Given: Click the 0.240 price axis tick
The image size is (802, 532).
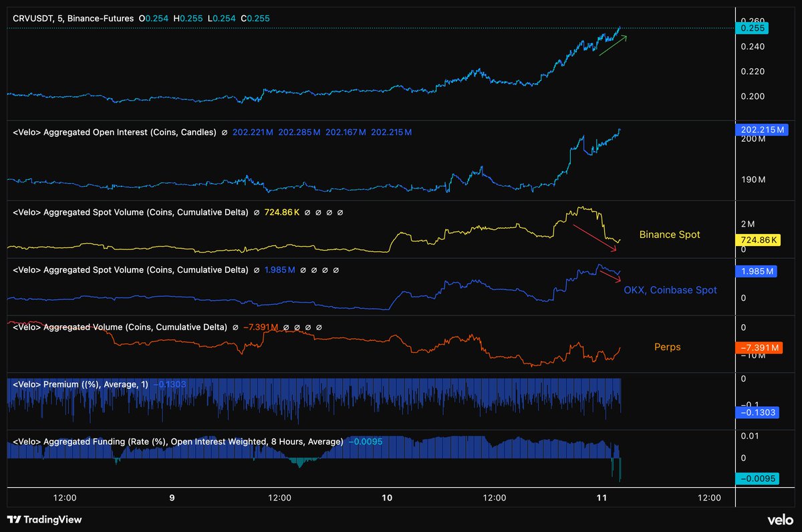Looking at the screenshot, I should [x=752, y=47].
